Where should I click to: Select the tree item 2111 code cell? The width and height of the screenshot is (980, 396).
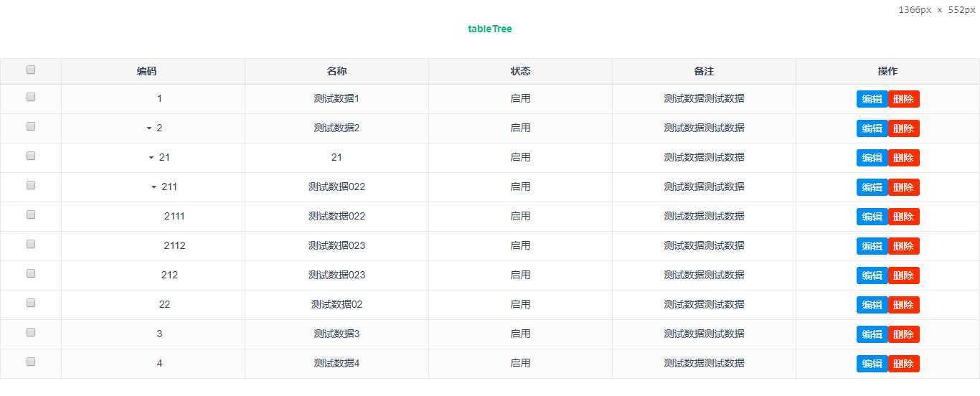click(x=174, y=216)
